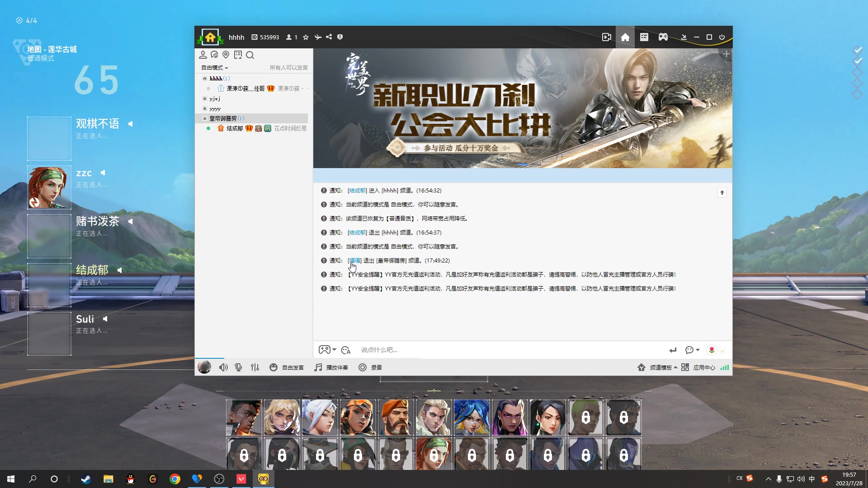
Task: Open 结成郁 link in 16:54:32 notice
Action: point(357,191)
